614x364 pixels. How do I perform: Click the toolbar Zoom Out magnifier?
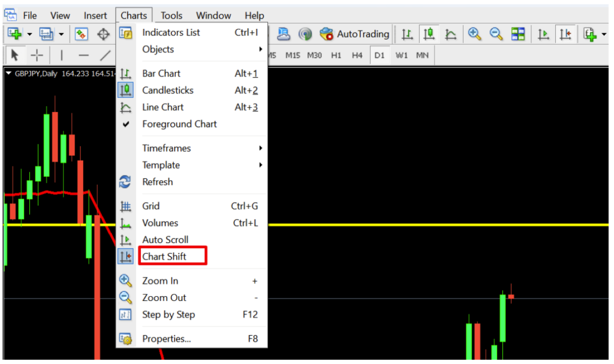pyautogui.click(x=496, y=34)
